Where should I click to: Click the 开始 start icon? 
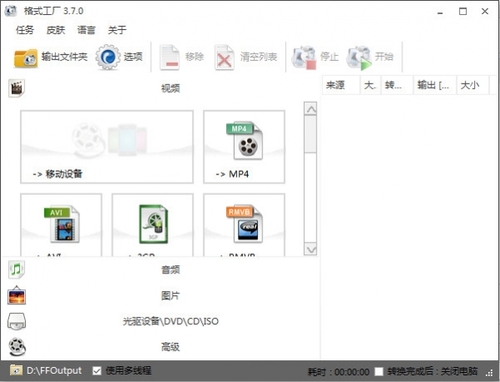(359, 58)
